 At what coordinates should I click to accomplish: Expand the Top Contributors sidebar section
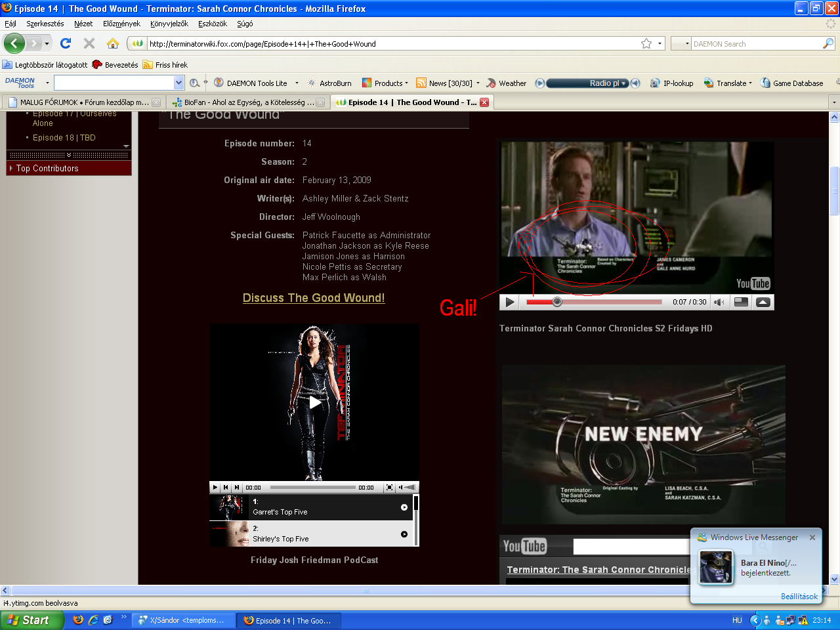[69, 169]
